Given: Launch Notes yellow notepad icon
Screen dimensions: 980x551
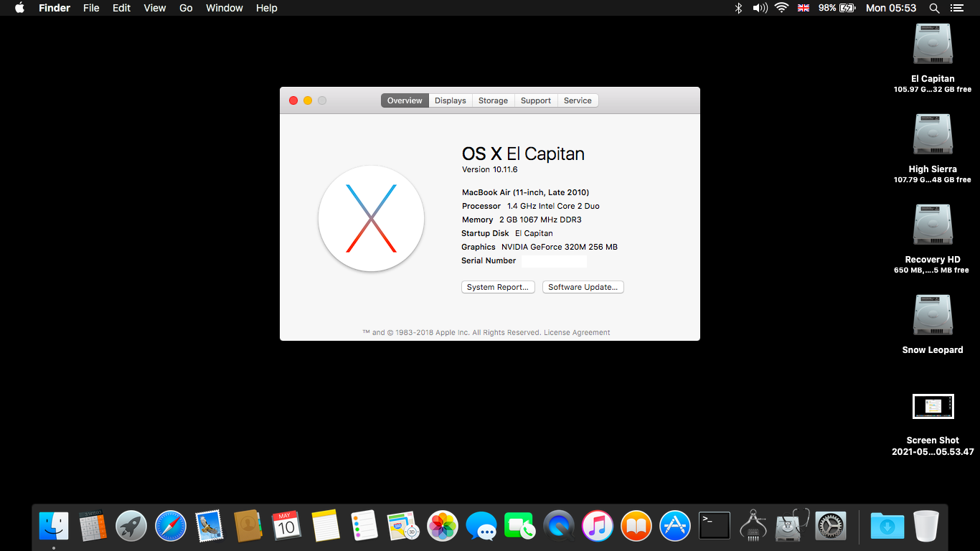Looking at the screenshot, I should [x=325, y=526].
